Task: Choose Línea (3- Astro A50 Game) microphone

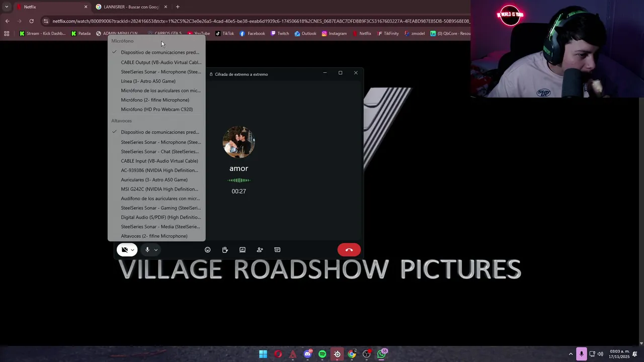Action: point(156,81)
